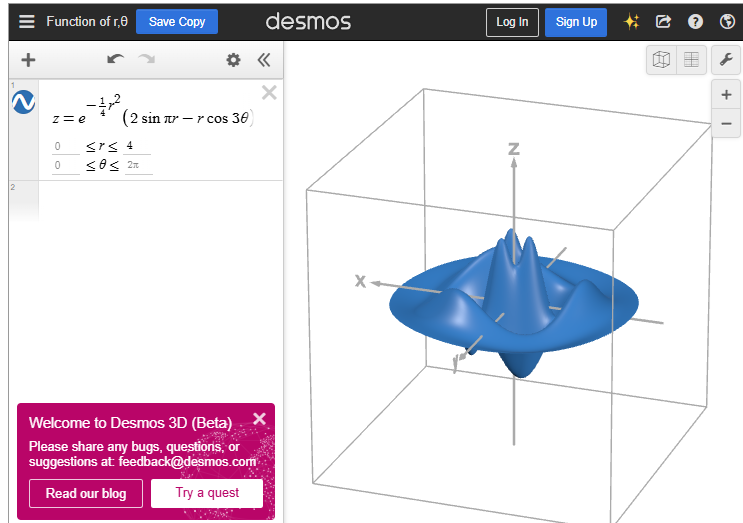Viewport: 743px width, 523px height.
Task: Click the Log In button
Action: [512, 22]
